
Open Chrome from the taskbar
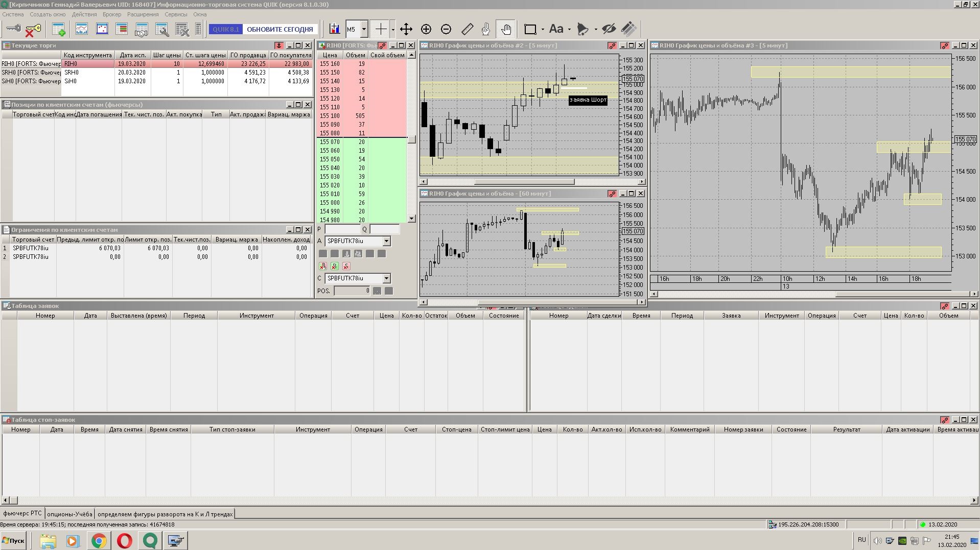(99, 541)
